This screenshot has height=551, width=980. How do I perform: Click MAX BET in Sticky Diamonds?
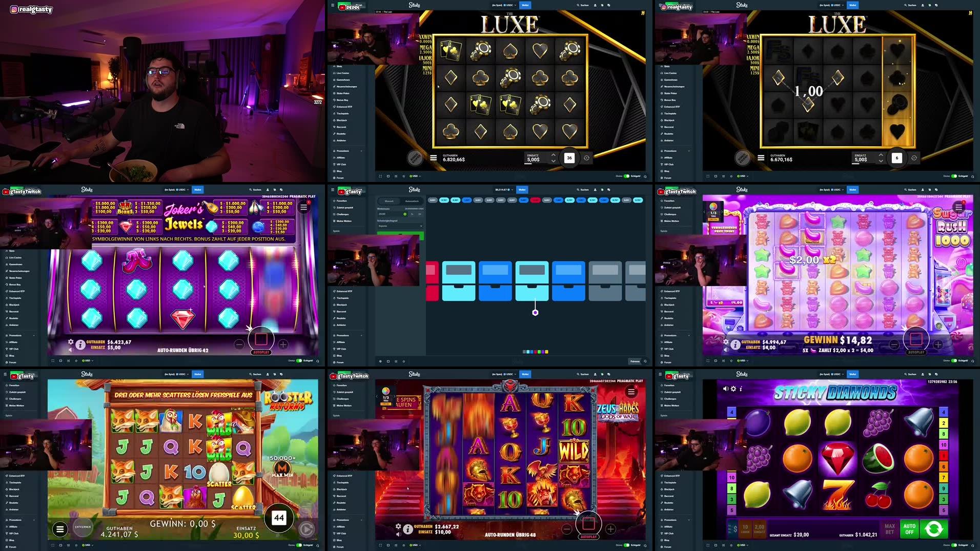pyautogui.click(x=890, y=529)
